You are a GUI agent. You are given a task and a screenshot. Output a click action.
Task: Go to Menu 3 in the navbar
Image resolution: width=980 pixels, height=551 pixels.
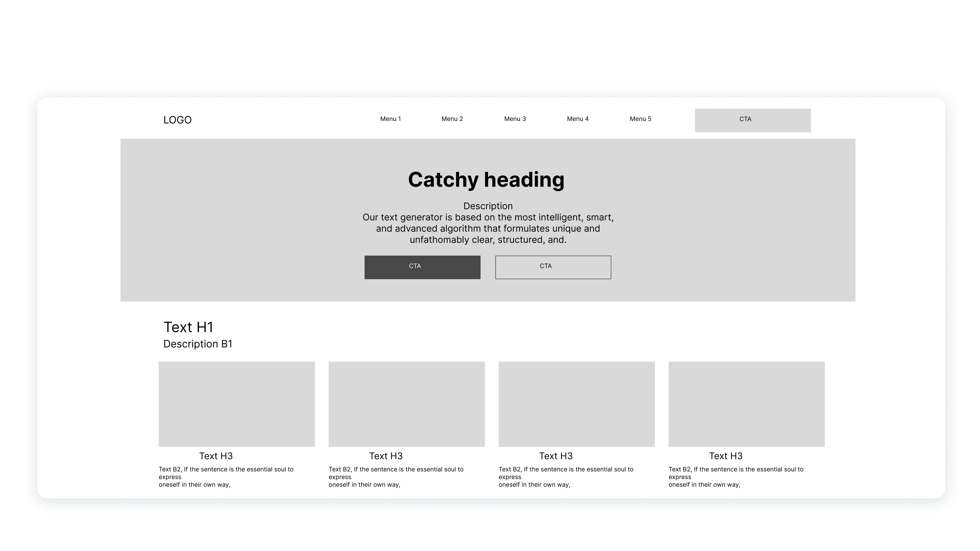515,119
